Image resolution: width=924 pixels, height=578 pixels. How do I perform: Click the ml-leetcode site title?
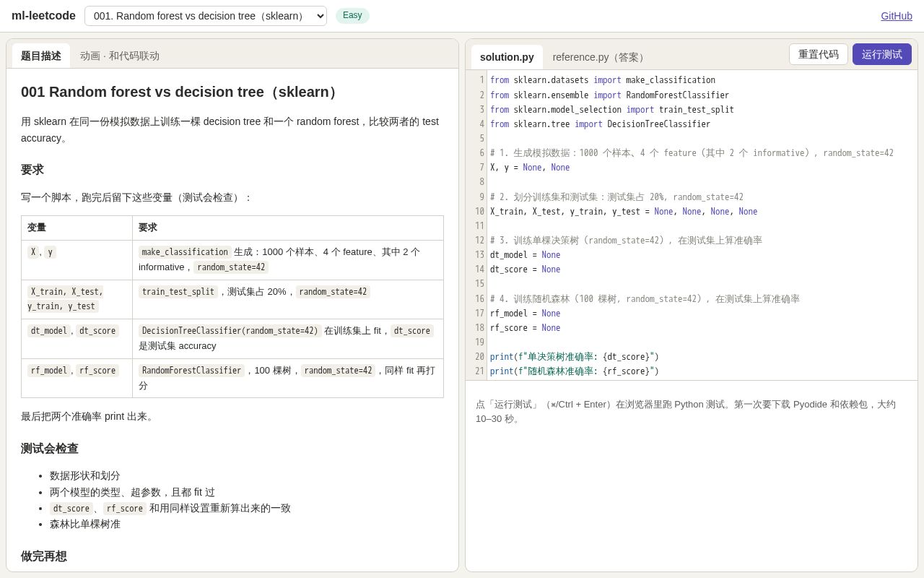(43, 16)
